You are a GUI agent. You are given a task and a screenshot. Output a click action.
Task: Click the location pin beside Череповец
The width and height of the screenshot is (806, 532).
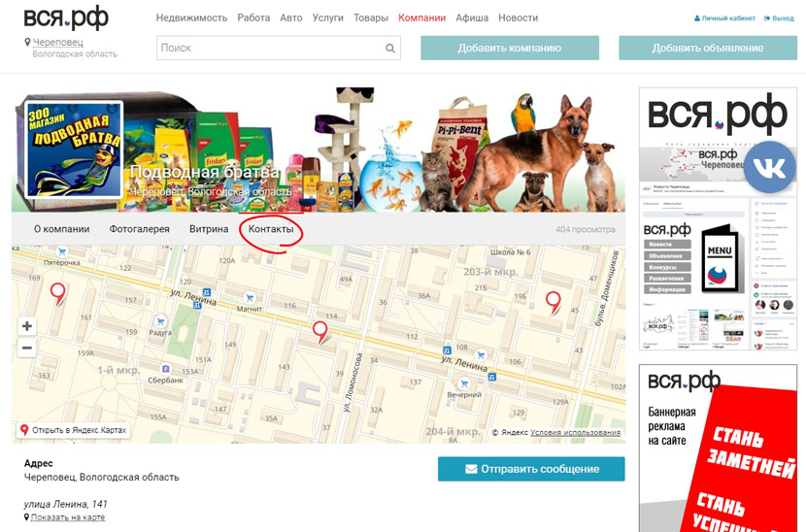click(x=27, y=42)
